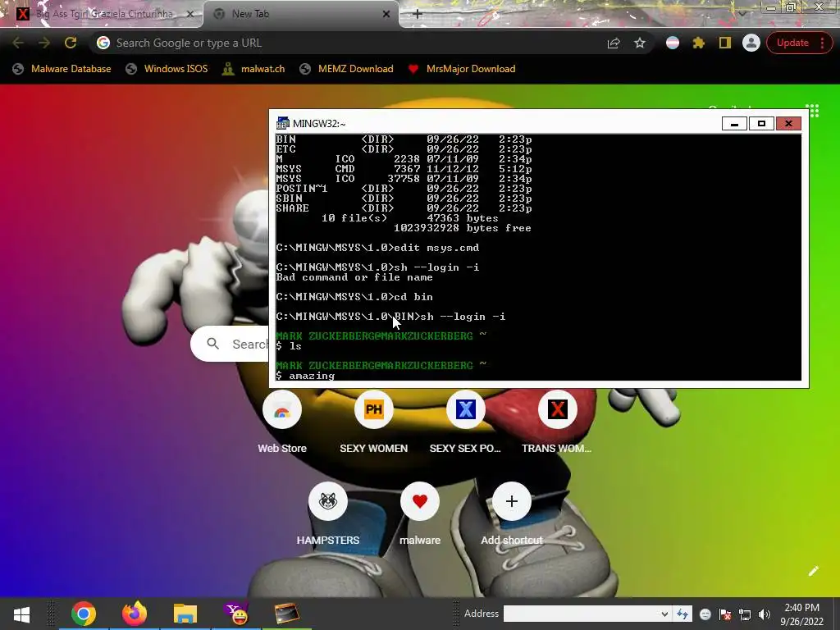Open Chrome side panel icon
Screen dimensions: 840x630
coord(725,43)
